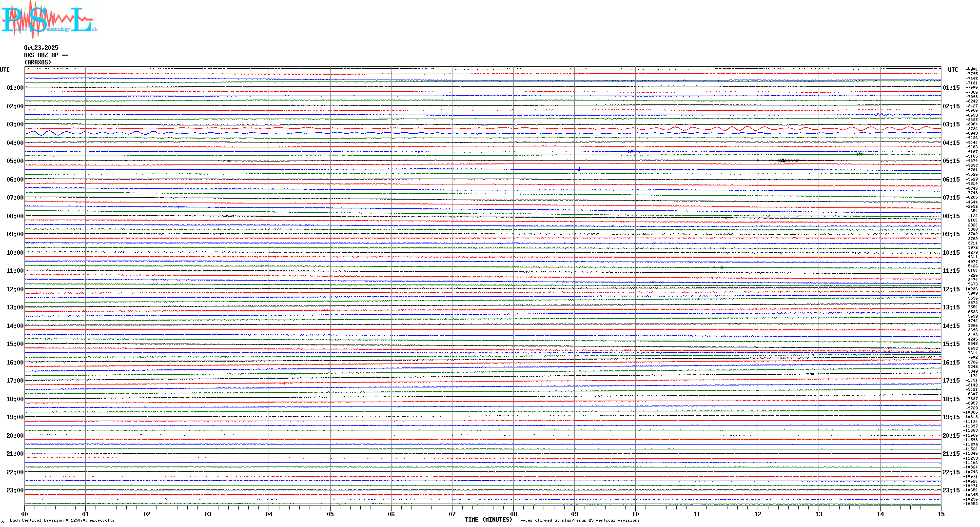Screen dimensions: 980x527
Task: Click the TIME (MINUTES) axis title
Action: pyautogui.click(x=488, y=520)
